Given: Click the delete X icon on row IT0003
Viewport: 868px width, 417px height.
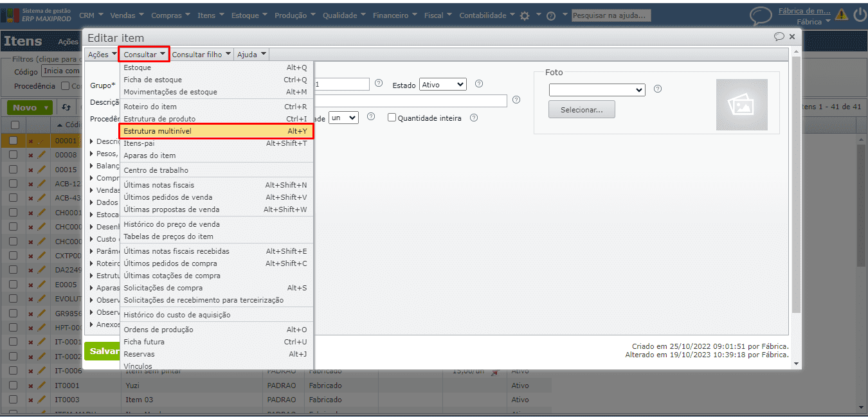Looking at the screenshot, I should point(30,400).
